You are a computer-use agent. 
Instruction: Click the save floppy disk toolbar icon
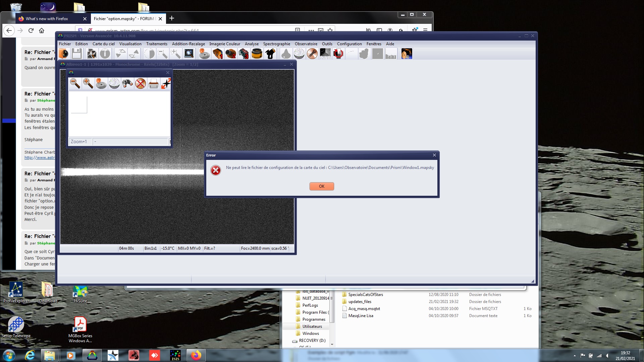click(x=77, y=54)
